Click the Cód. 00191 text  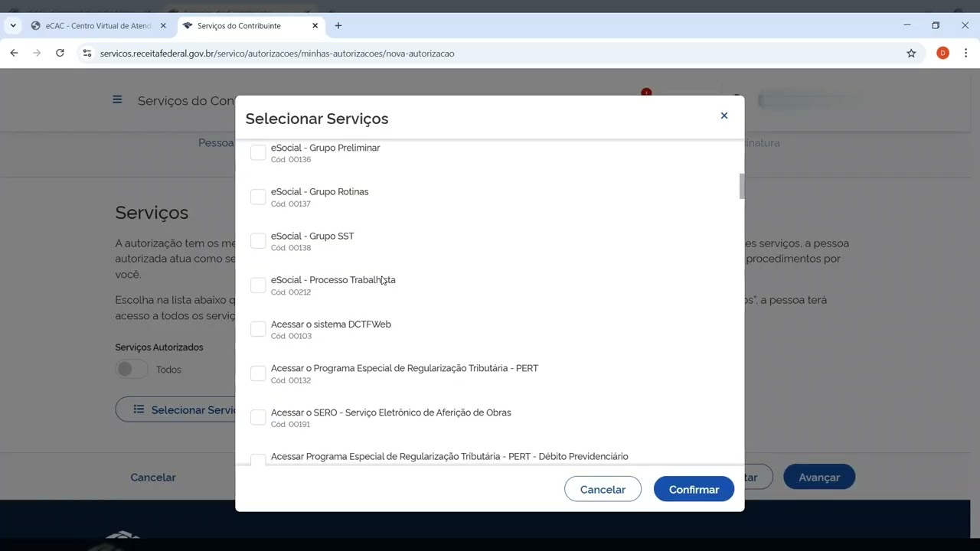click(291, 425)
